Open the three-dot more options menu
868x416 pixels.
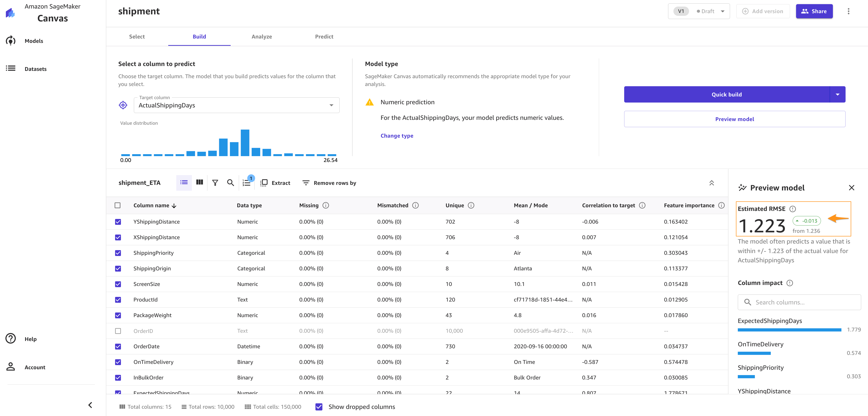click(x=848, y=11)
